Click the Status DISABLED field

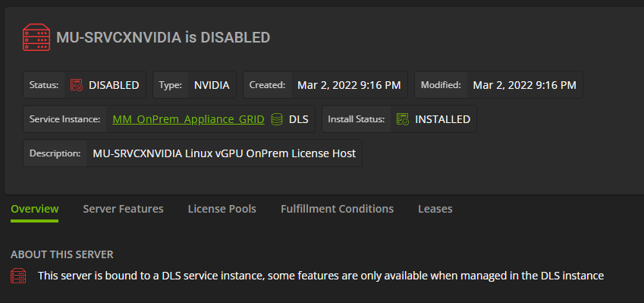85,85
